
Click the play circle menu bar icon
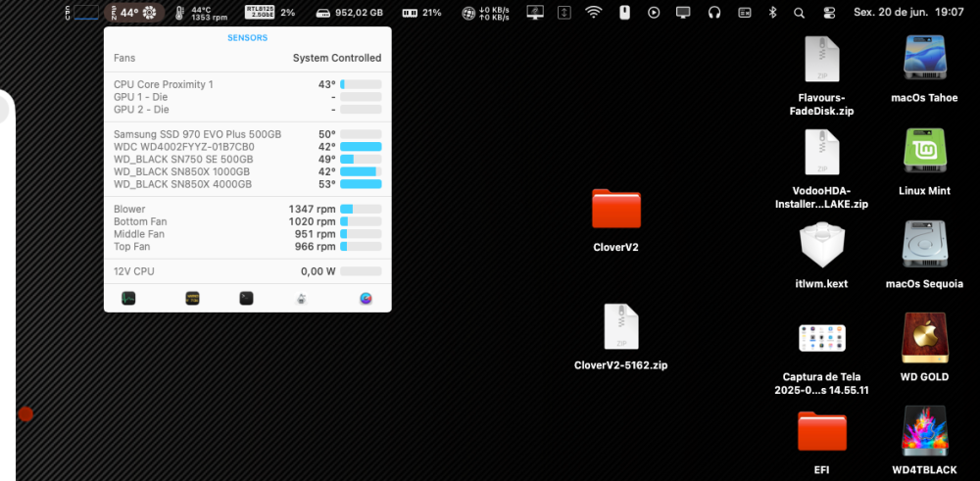654,13
